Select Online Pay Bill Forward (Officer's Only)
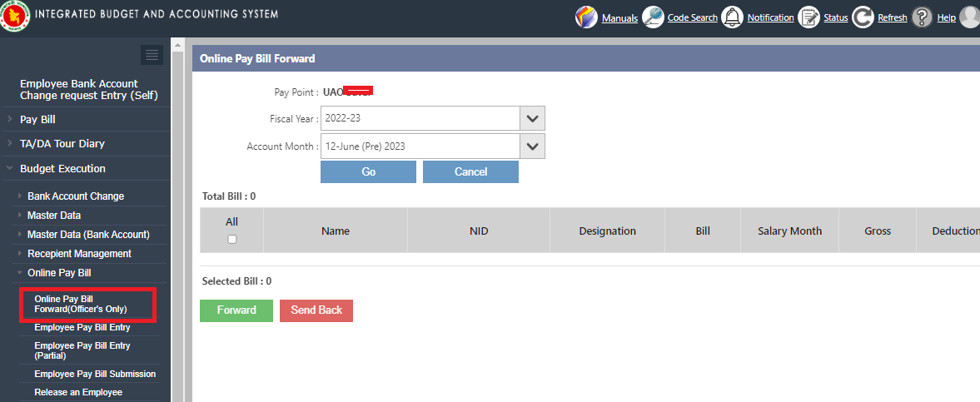Viewport: 980px width, 402px height. 80,304
